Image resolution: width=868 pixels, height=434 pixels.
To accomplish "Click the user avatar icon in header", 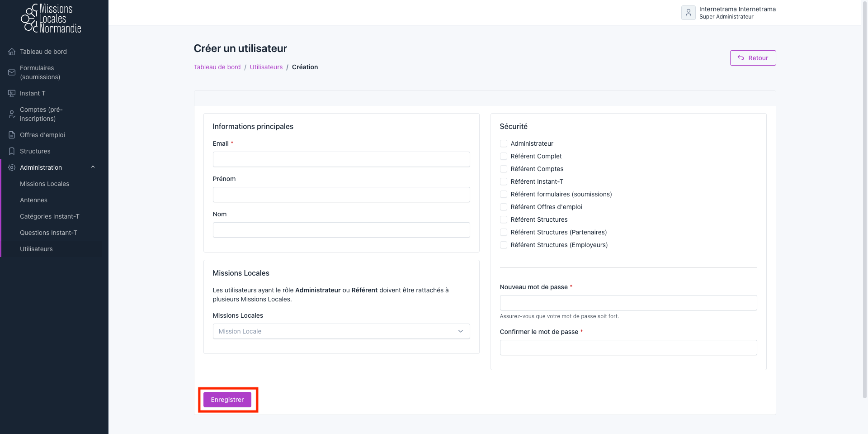I will click(688, 13).
